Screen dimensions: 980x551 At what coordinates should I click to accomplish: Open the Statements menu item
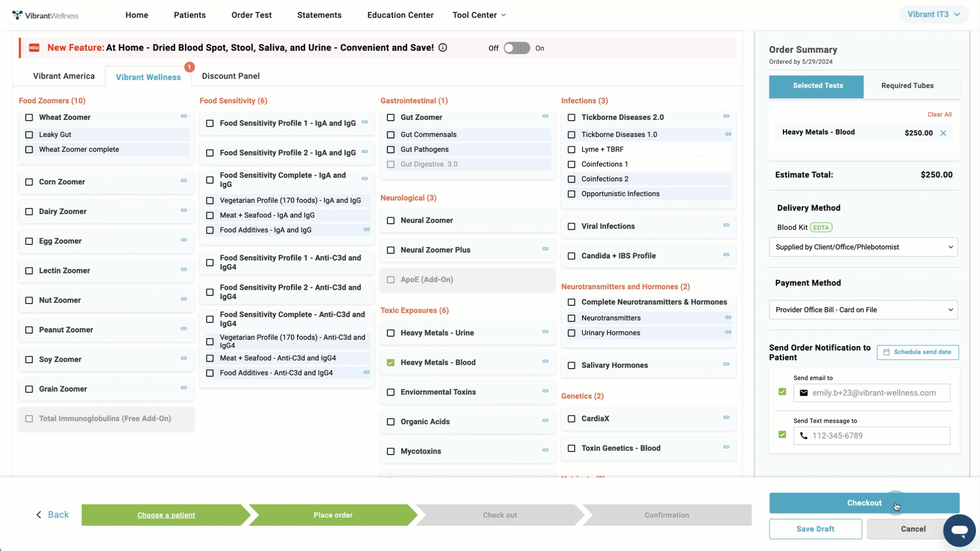tap(320, 15)
